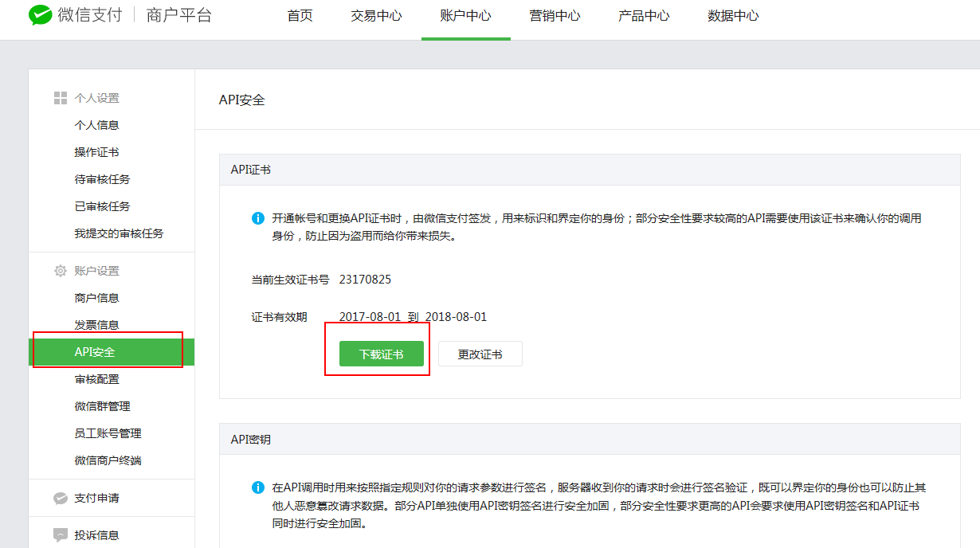
Task: Click the 支付申请 checkmark bubble icon
Action: click(x=60, y=498)
